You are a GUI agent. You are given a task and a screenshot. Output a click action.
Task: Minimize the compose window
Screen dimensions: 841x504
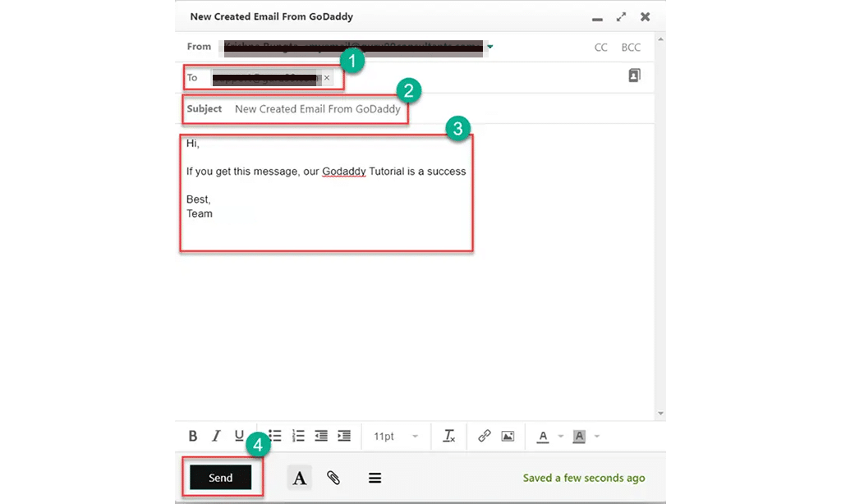[x=598, y=19]
